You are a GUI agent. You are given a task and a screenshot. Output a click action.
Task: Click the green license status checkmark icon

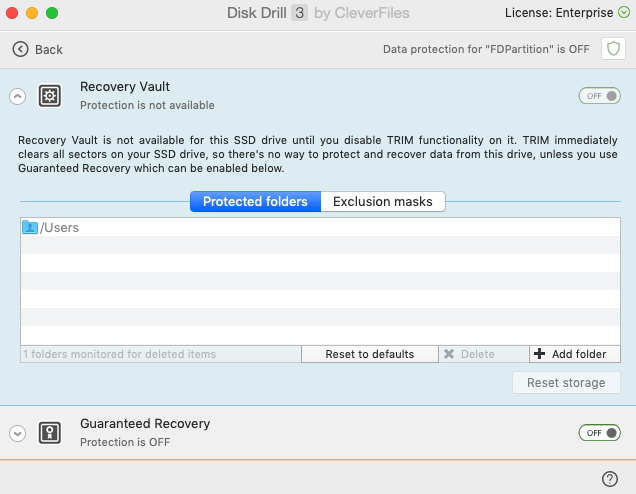tap(624, 13)
